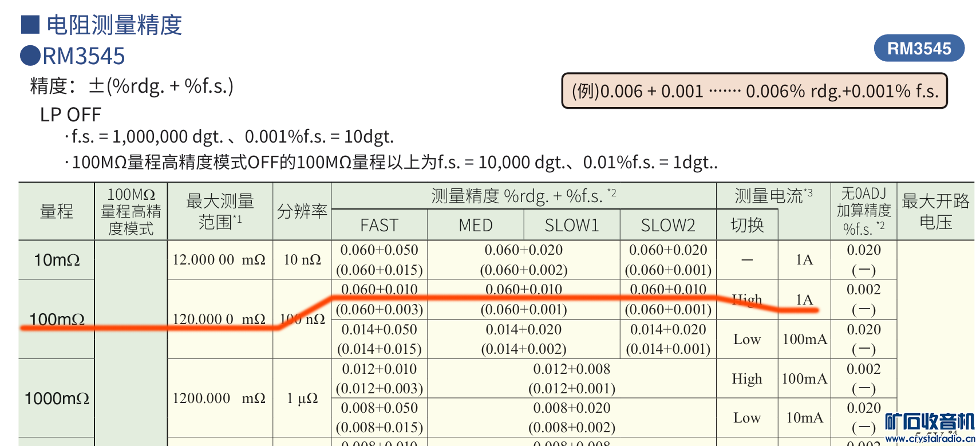Select the "RM3545" heading beside the blue dot
Viewport: 980px width, 446px height.
[84, 56]
